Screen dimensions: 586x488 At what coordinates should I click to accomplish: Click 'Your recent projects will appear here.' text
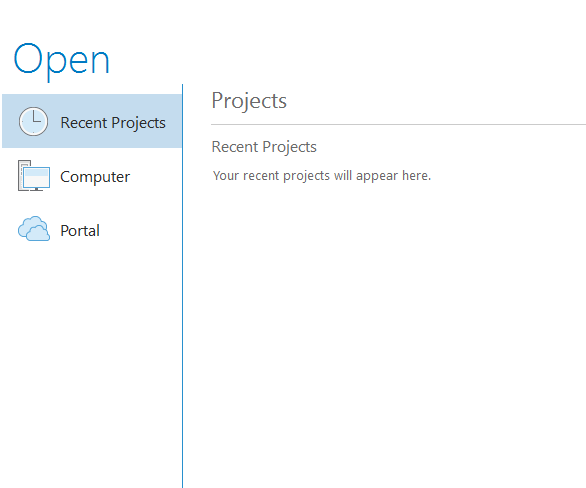322,176
